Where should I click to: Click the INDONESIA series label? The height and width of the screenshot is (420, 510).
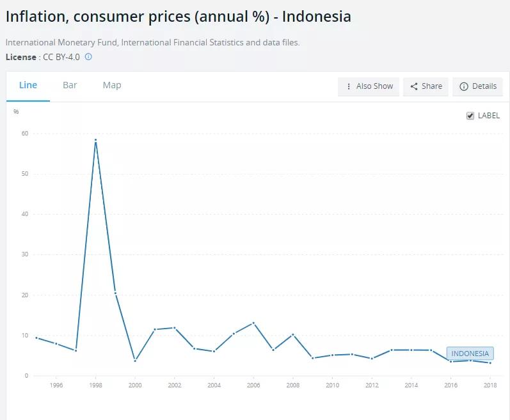point(470,354)
